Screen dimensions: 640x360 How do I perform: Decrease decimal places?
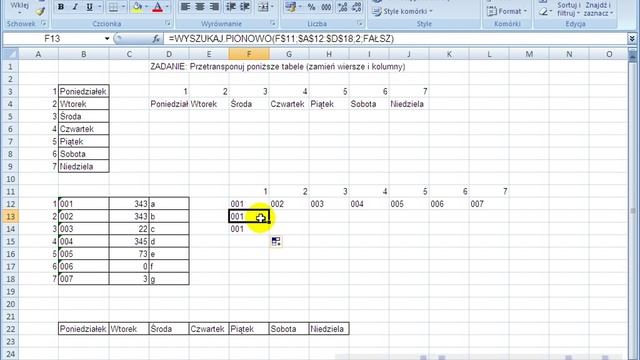click(x=357, y=7)
